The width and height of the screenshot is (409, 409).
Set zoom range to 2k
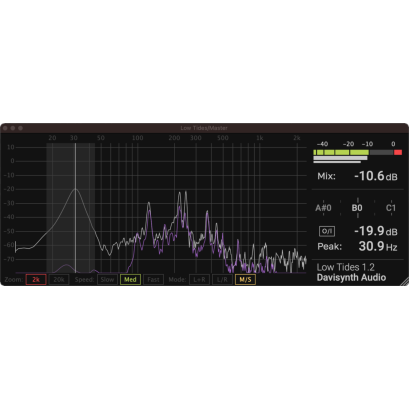[x=36, y=279]
